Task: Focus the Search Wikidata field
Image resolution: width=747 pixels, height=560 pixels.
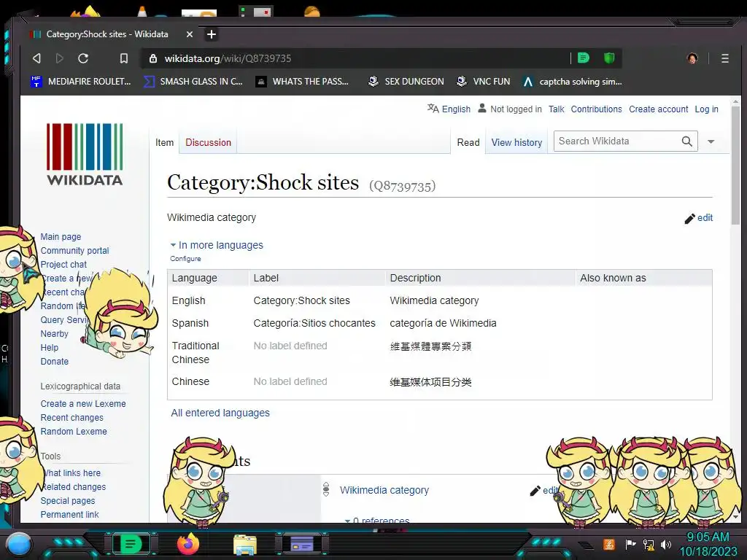Action: coord(617,141)
